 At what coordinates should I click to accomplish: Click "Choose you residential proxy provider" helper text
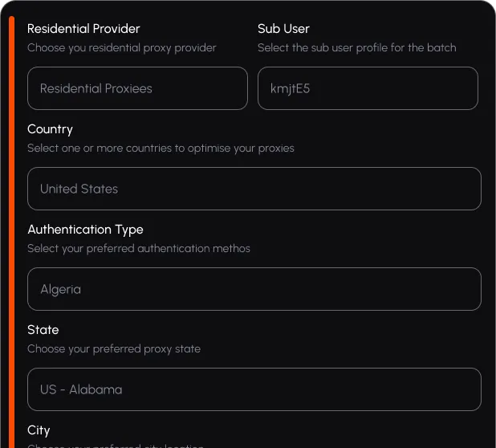click(x=122, y=48)
